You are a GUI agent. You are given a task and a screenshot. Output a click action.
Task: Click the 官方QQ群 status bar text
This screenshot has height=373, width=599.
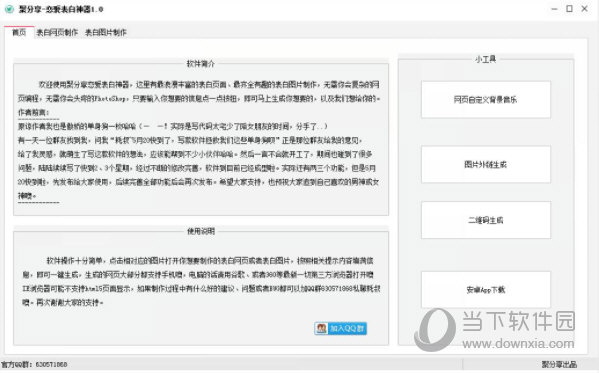[34, 364]
